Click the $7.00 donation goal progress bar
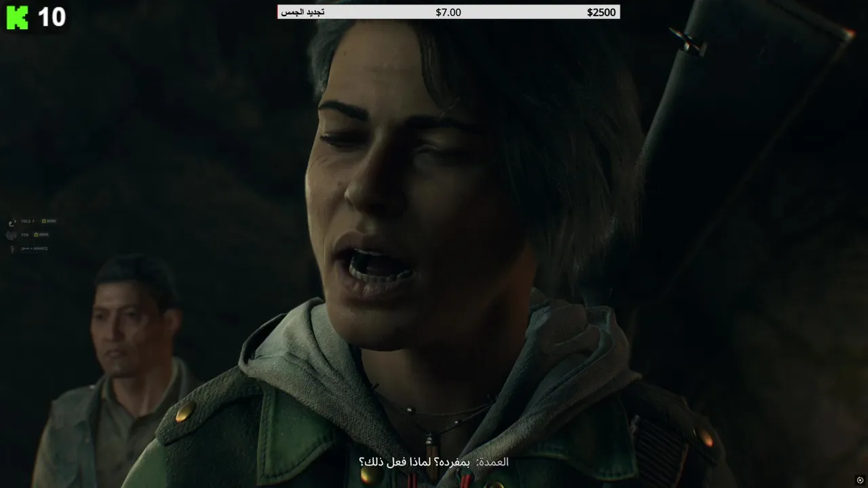The height and width of the screenshot is (488, 868). 448,12
